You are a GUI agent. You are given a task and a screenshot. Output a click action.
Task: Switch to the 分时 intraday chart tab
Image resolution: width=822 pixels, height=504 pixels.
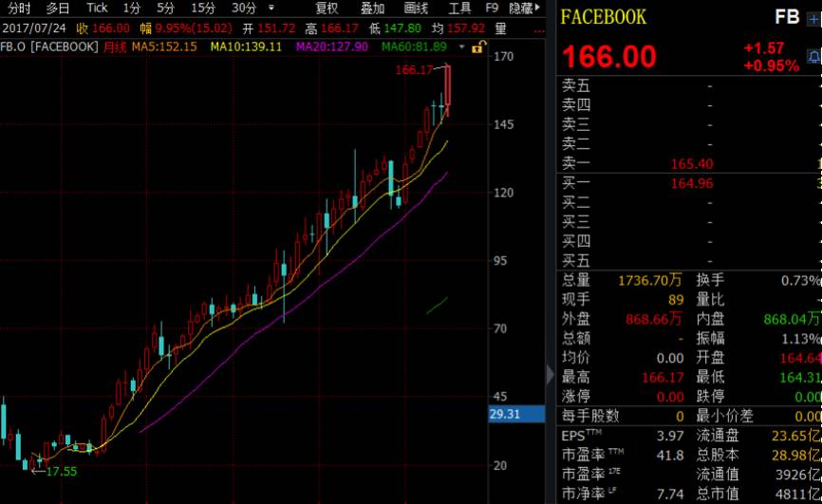pos(19,9)
